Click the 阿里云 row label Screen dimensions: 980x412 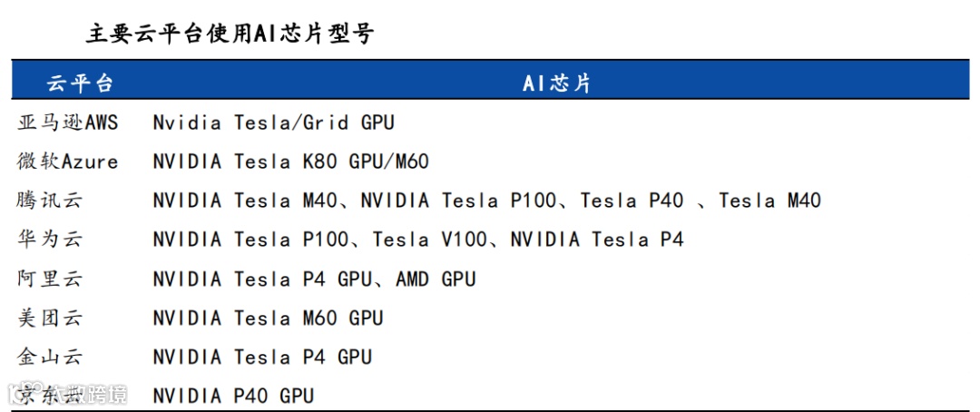point(49,279)
